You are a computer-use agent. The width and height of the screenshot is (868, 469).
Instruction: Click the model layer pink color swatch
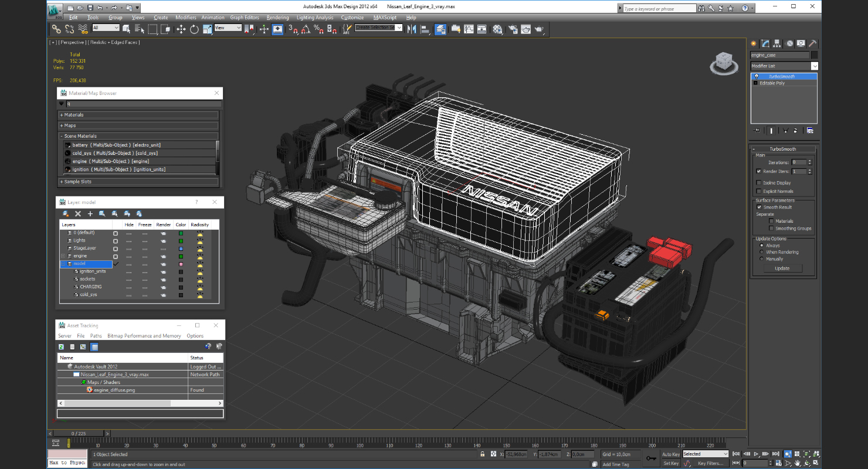click(x=181, y=264)
